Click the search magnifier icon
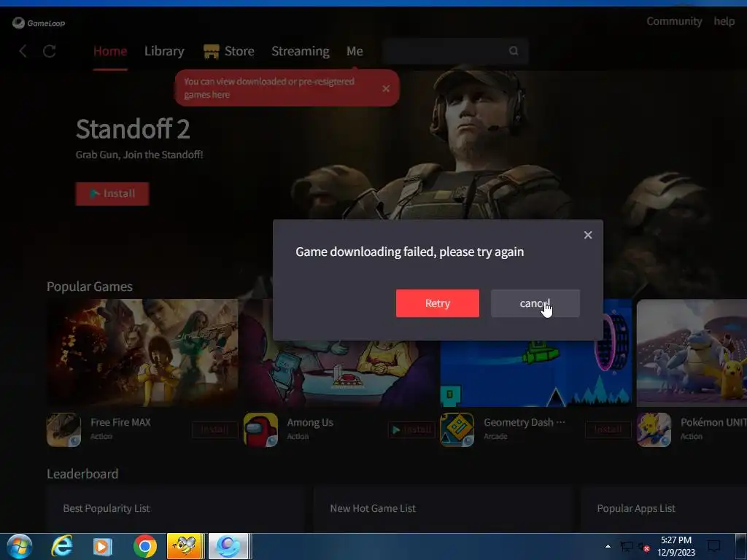 coord(514,50)
